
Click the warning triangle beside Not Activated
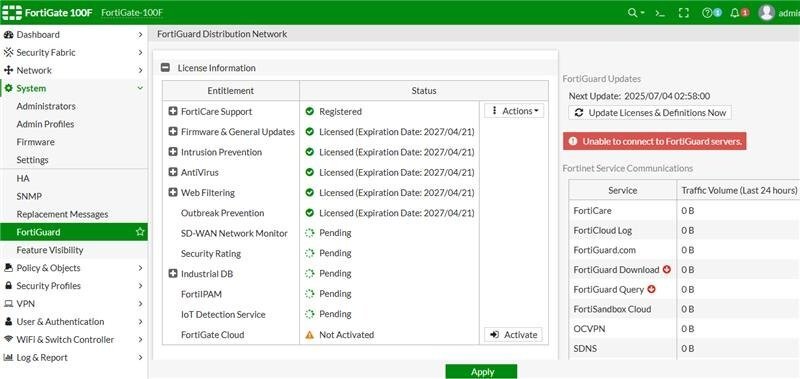(x=309, y=335)
